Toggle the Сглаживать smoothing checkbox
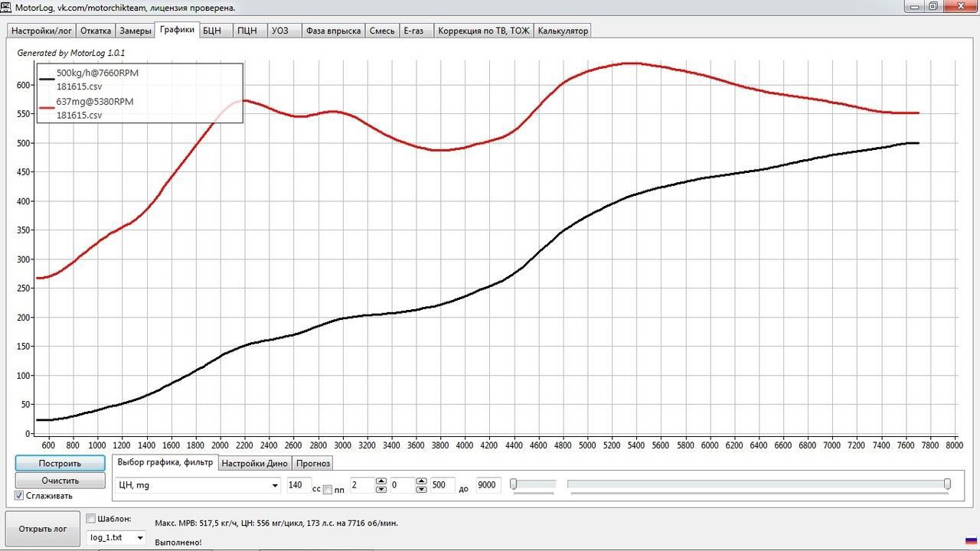 pos(19,496)
